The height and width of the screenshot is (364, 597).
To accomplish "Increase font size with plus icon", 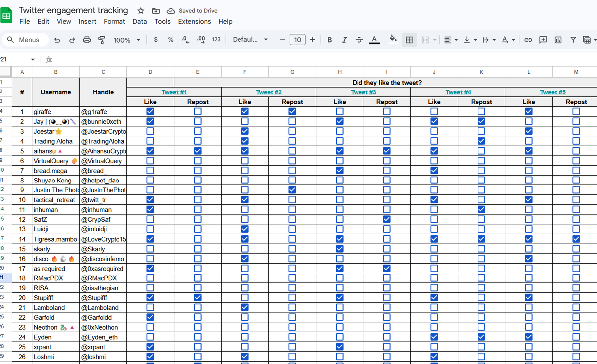I will (x=312, y=40).
